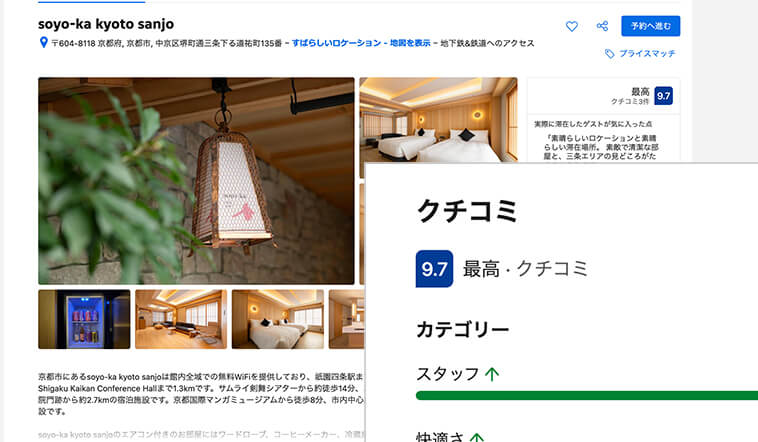Click the share icon
Viewport: 758px width, 442px height.
click(x=602, y=26)
